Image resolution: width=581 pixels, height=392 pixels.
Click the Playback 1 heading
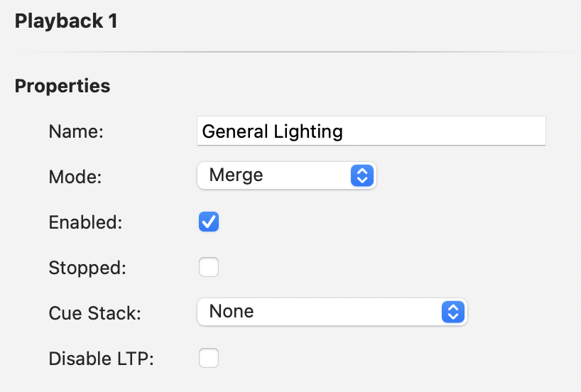pos(66,21)
